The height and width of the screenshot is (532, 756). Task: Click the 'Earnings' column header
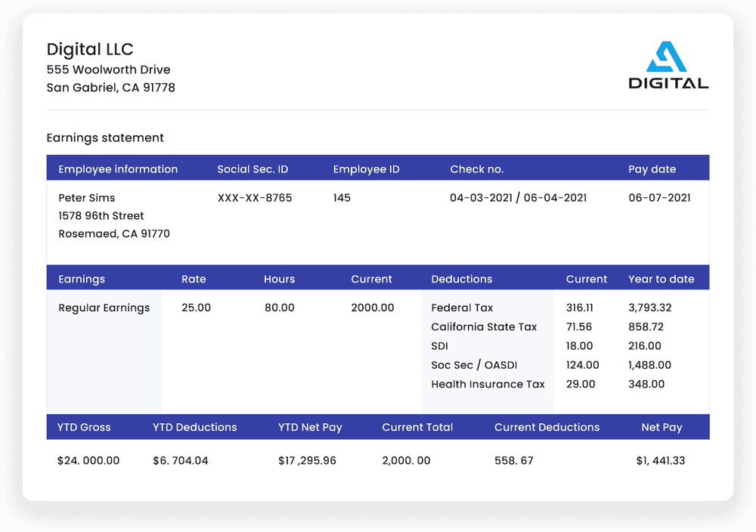pos(82,279)
